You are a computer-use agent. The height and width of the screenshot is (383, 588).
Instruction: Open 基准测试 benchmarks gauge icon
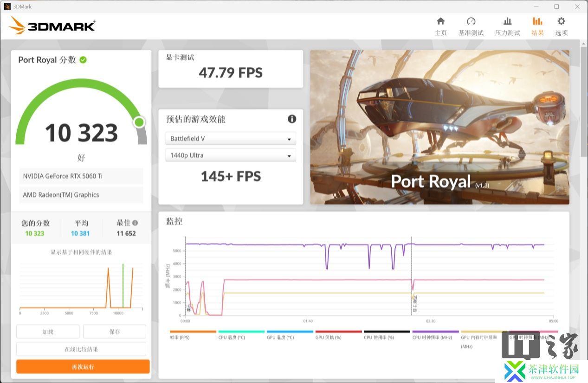(471, 21)
